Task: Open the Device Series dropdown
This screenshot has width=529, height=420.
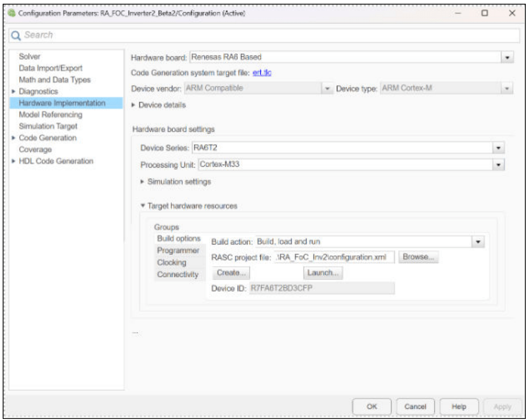Action: (499, 149)
